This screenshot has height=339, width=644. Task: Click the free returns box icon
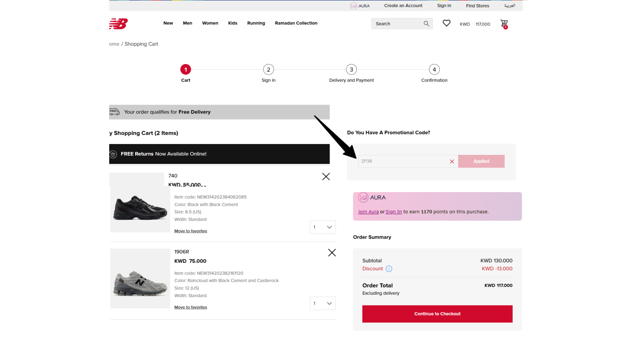point(113,154)
